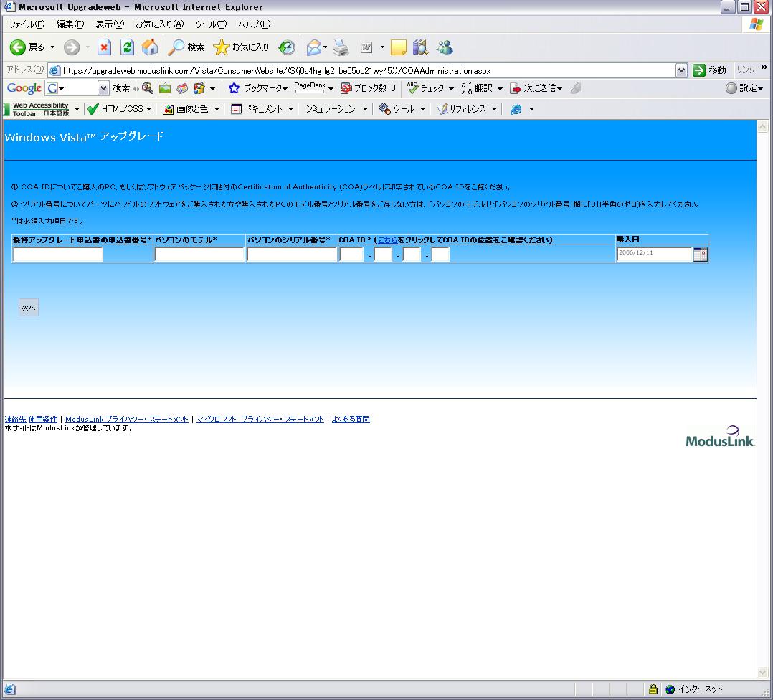Screen dimensions: 773x700
Task: Click the 購入日 purchase date field
Action: [655, 255]
